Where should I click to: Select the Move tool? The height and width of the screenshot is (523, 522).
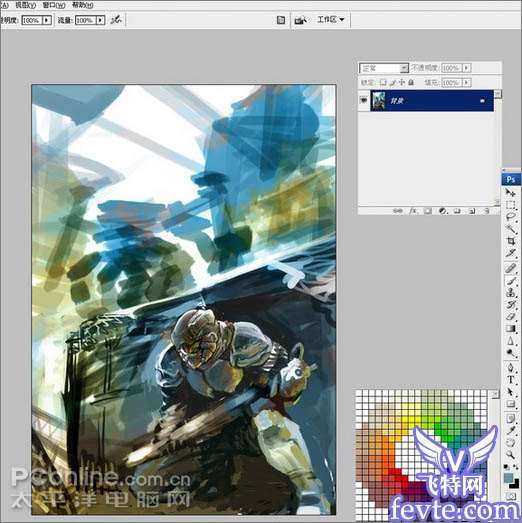510,192
